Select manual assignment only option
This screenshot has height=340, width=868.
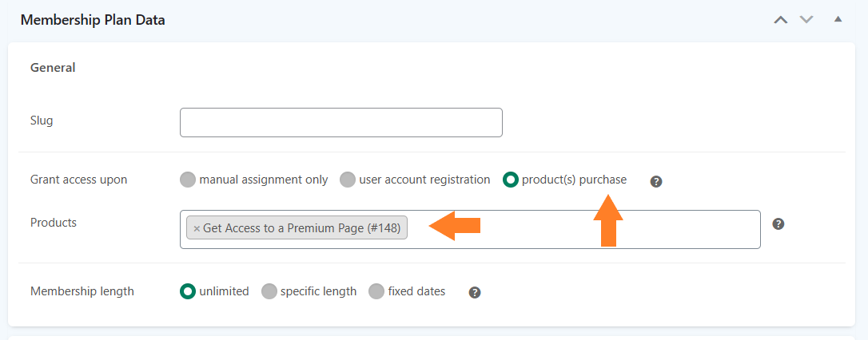[188, 180]
